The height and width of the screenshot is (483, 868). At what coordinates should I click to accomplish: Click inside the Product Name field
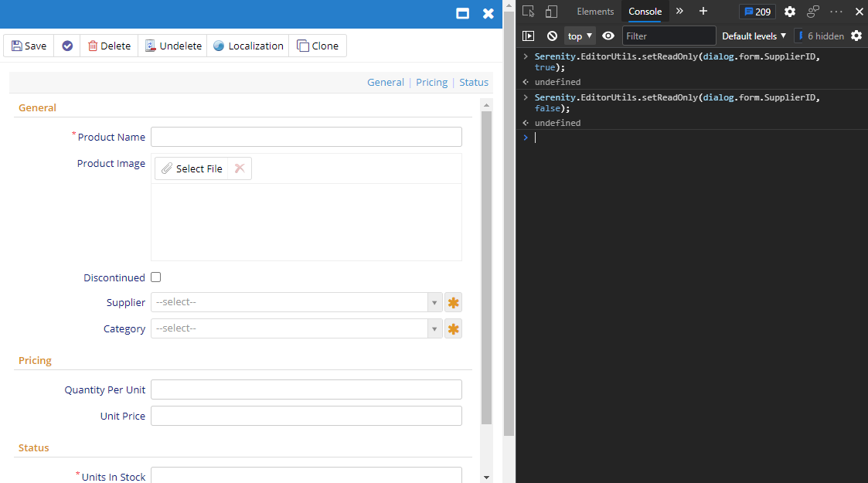[x=306, y=137]
